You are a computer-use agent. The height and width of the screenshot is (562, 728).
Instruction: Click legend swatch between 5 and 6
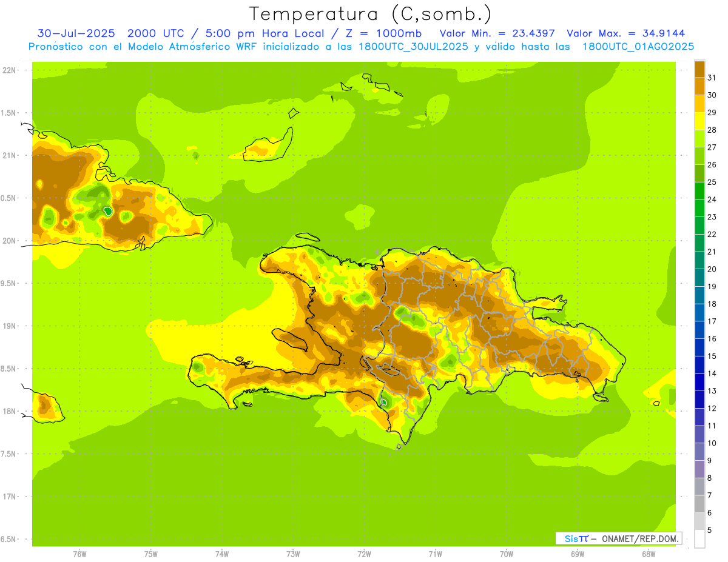tap(699, 521)
